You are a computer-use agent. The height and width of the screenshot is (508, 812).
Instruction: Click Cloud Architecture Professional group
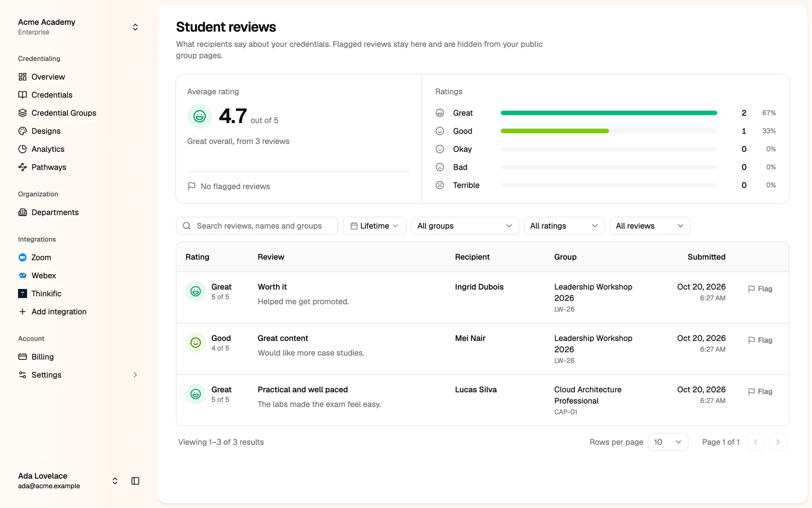pyautogui.click(x=588, y=395)
